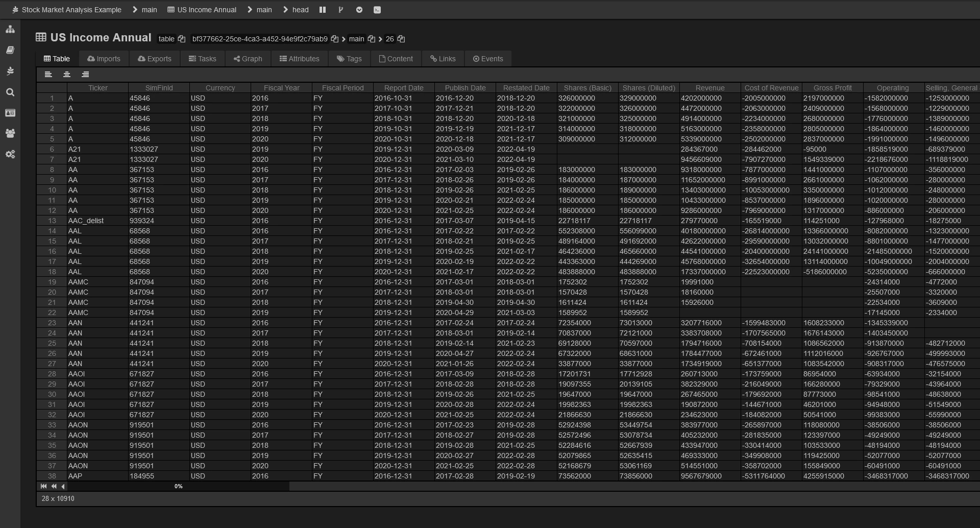Align table text center
The image size is (980, 528).
click(67, 75)
